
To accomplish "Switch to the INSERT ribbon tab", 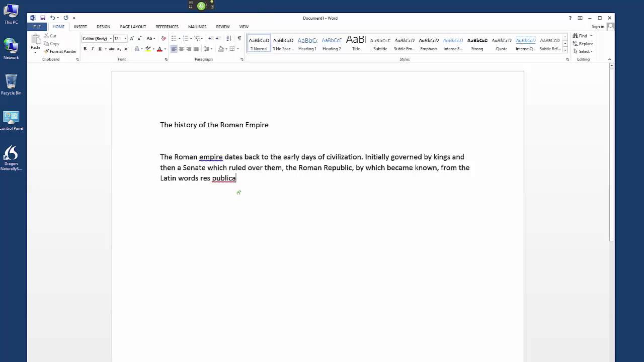I will (80, 27).
